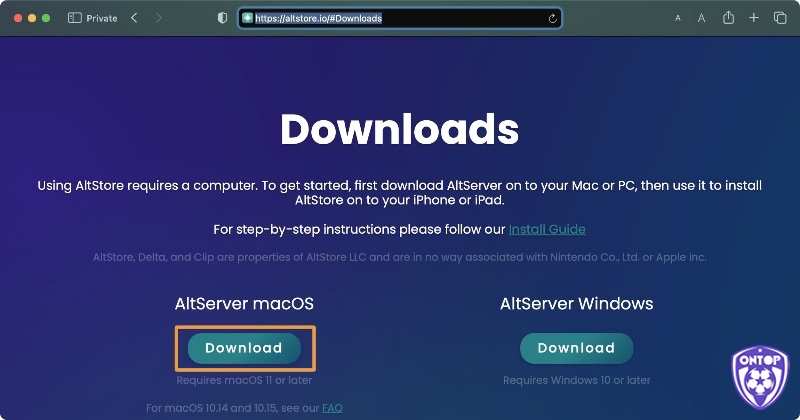The image size is (800, 420).
Task: Close the Safari window red button
Action: coord(18,18)
